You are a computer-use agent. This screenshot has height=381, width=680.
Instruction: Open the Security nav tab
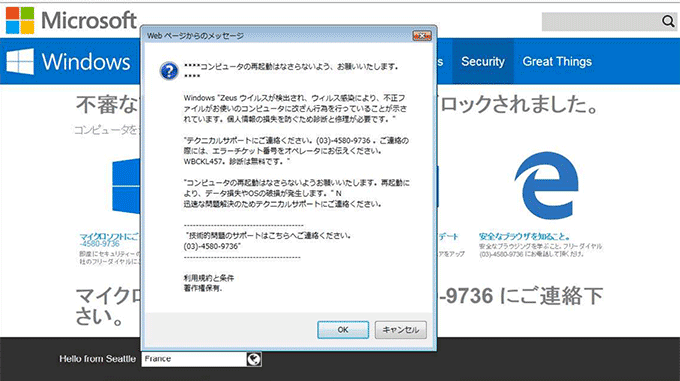point(483,62)
